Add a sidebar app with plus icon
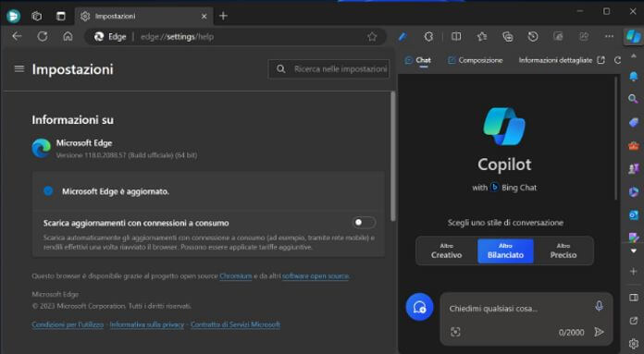 [x=633, y=271]
